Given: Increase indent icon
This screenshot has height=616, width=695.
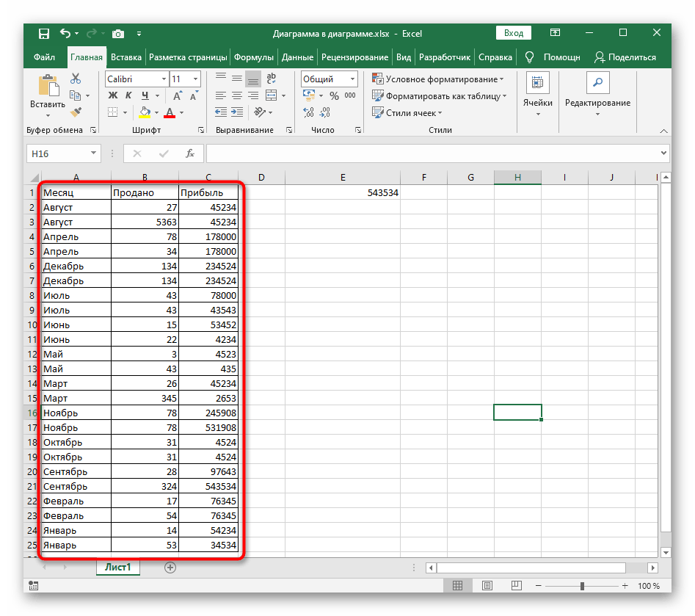Looking at the screenshot, I should click(x=237, y=112).
